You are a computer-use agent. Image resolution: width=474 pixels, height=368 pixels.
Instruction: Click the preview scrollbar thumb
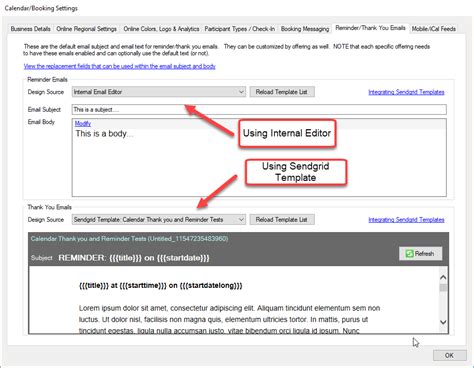pyautogui.click(x=443, y=288)
